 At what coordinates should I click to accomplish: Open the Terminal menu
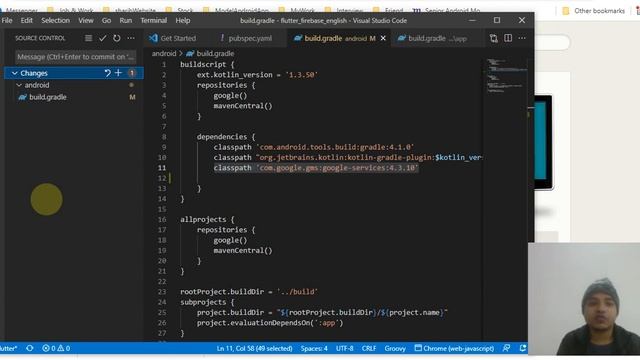point(153,20)
